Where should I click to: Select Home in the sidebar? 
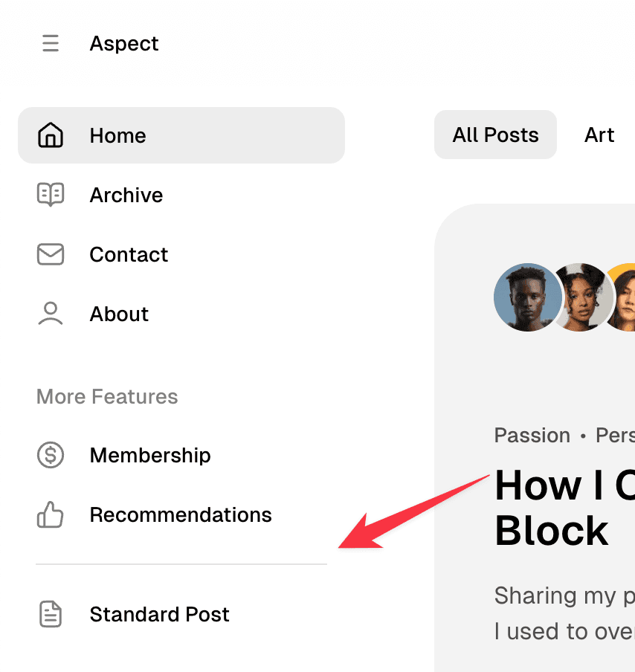(117, 135)
